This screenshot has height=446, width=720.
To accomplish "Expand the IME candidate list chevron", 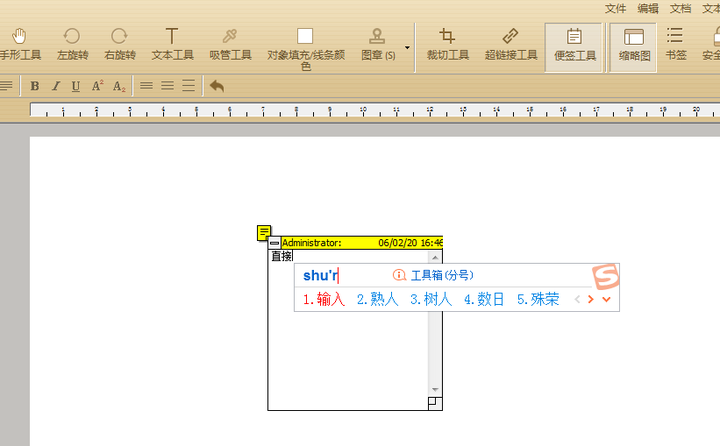I will [x=607, y=299].
